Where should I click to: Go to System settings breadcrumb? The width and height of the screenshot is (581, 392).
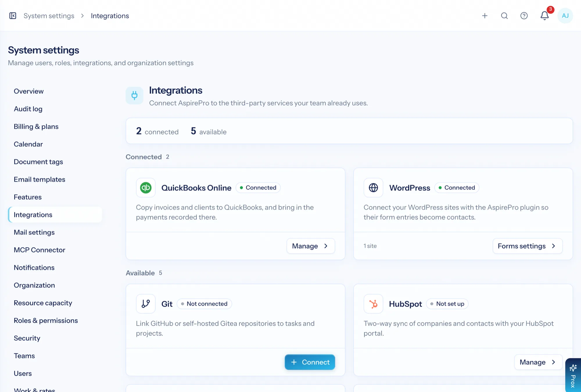coord(49,16)
